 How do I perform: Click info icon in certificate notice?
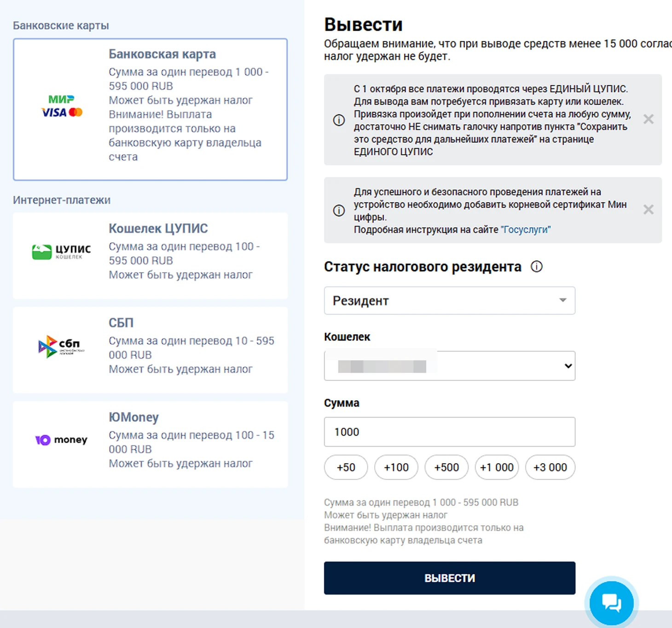pos(339,210)
